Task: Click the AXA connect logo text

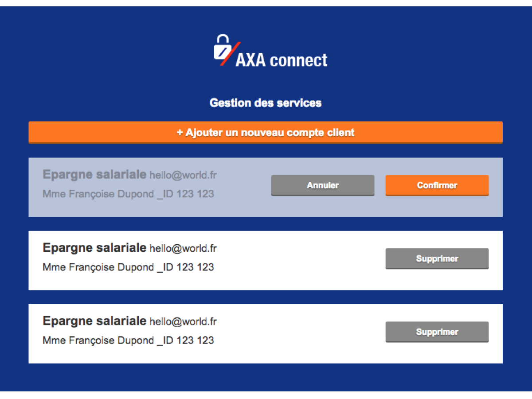Action: coord(282,60)
